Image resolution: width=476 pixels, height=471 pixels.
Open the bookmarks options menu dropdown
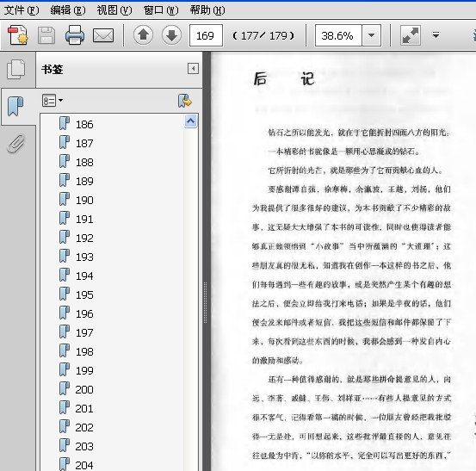tap(53, 101)
